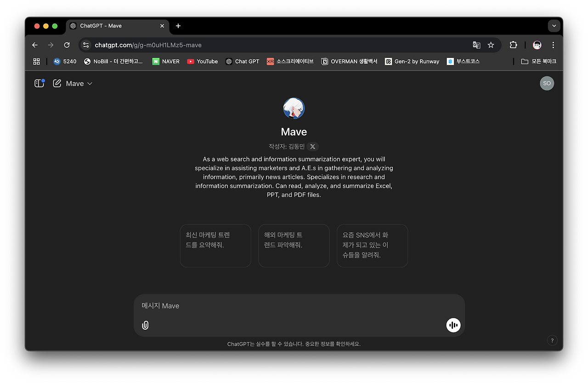588x384 pixels.
Task: Open the Gen-2 by Runway bookmark
Action: (x=412, y=61)
